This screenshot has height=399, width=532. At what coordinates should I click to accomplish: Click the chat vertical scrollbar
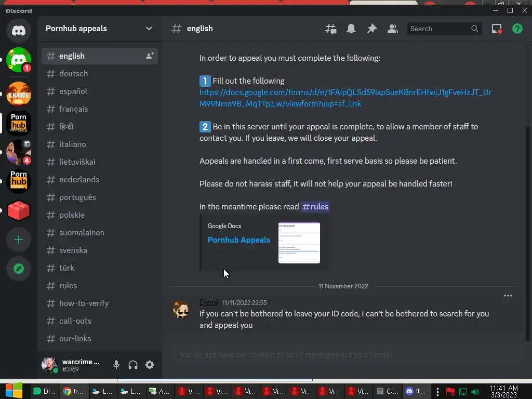(527, 233)
